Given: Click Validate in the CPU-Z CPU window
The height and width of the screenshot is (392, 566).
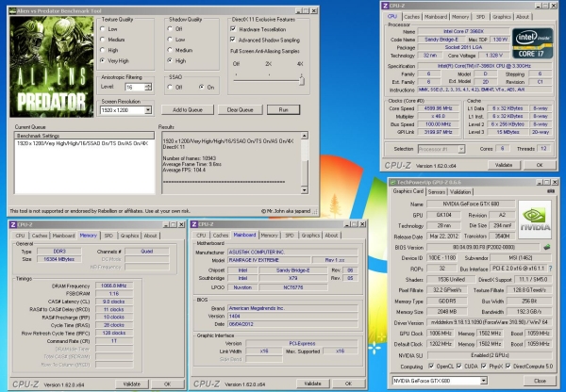Looking at the screenshot, I should 504,165.
